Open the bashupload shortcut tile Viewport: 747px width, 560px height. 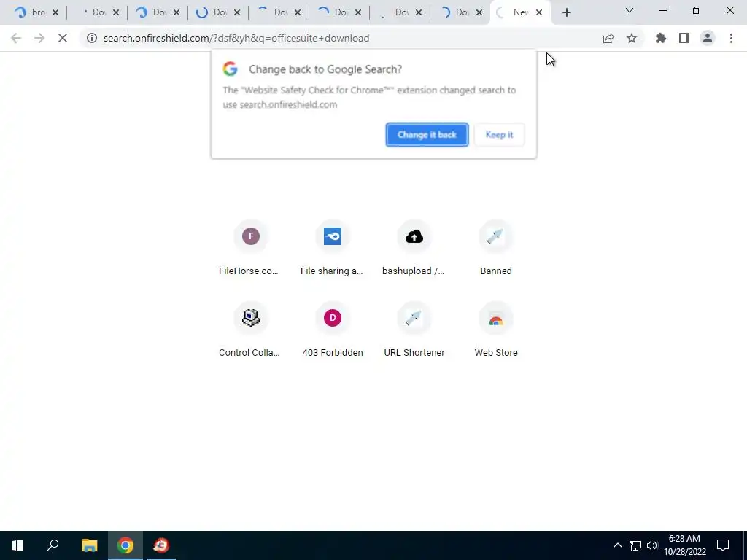pyautogui.click(x=414, y=249)
